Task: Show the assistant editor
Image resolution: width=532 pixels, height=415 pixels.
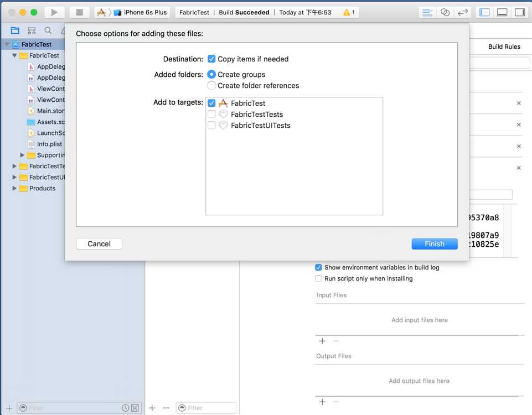Action: [445, 13]
